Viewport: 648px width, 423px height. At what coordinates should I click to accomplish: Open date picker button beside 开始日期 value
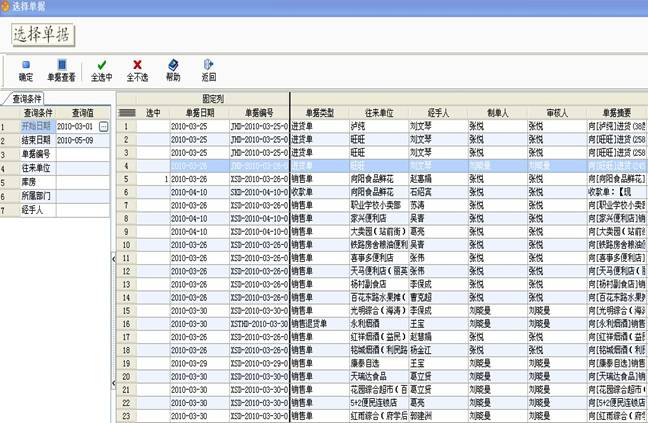point(104,127)
